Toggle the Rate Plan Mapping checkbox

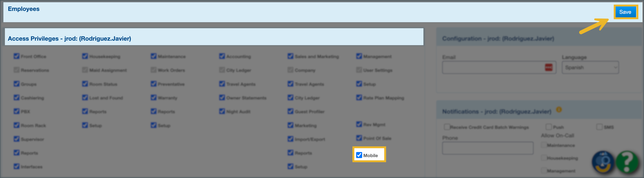pos(359,98)
